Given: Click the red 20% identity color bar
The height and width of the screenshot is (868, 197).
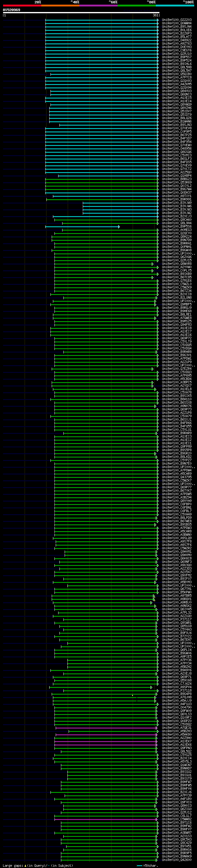Looking at the screenshot, I should point(22,6).
